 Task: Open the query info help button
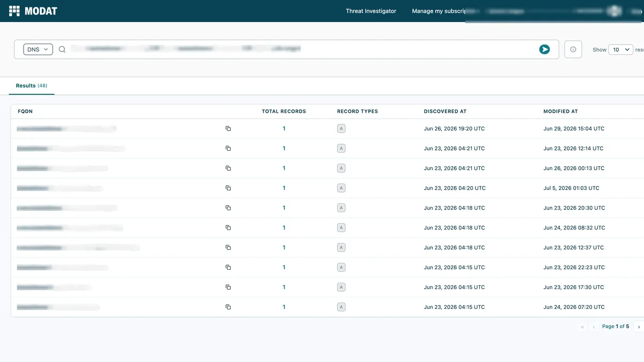click(x=573, y=49)
